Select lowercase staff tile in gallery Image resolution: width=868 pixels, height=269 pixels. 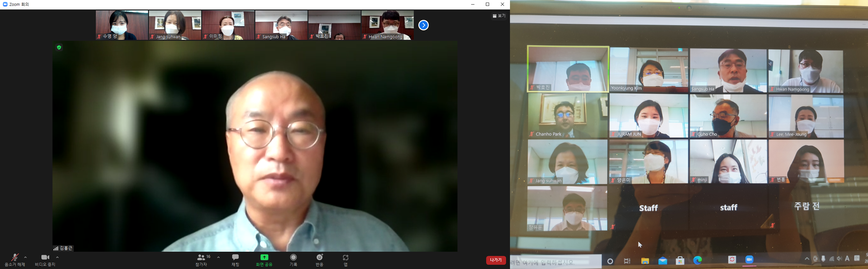coord(729,207)
